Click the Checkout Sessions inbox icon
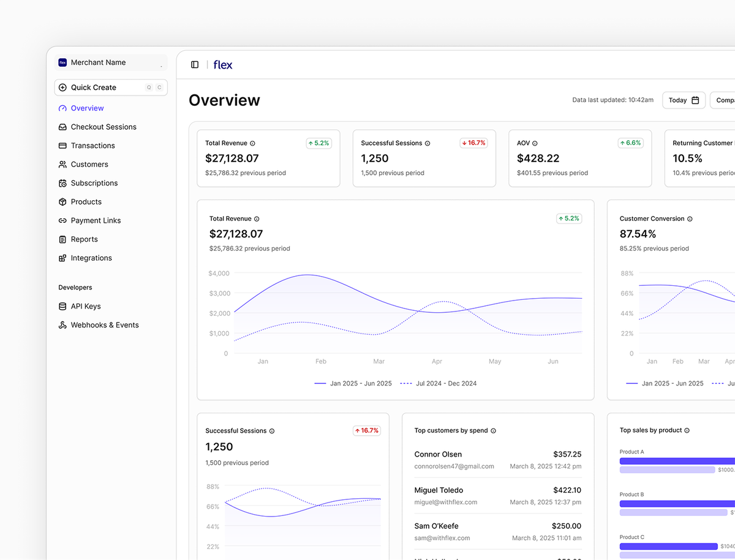735x560 pixels. coord(62,127)
